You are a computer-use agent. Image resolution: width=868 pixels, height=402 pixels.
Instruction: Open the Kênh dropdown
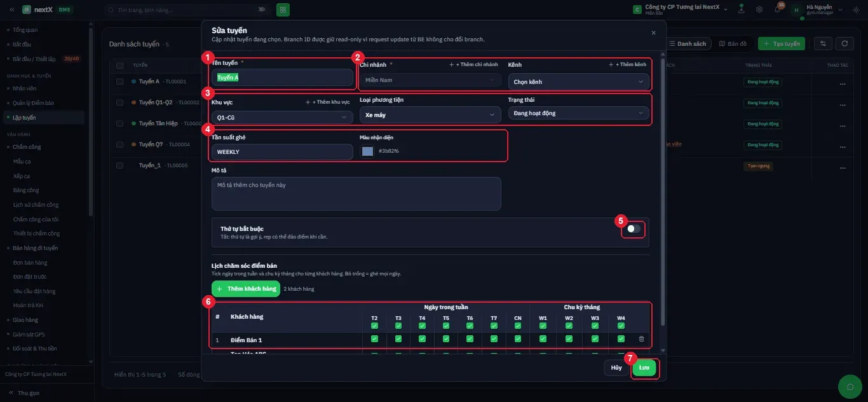tap(579, 81)
